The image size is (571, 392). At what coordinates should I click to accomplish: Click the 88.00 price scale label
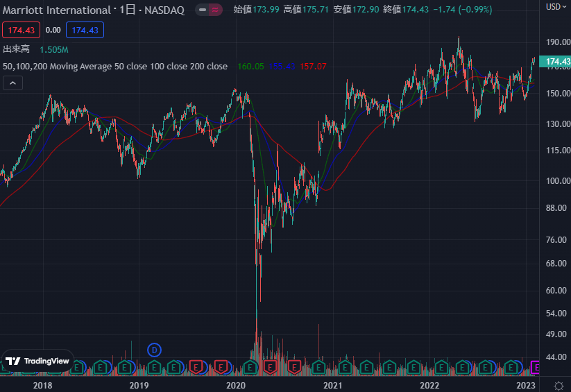[556, 207]
